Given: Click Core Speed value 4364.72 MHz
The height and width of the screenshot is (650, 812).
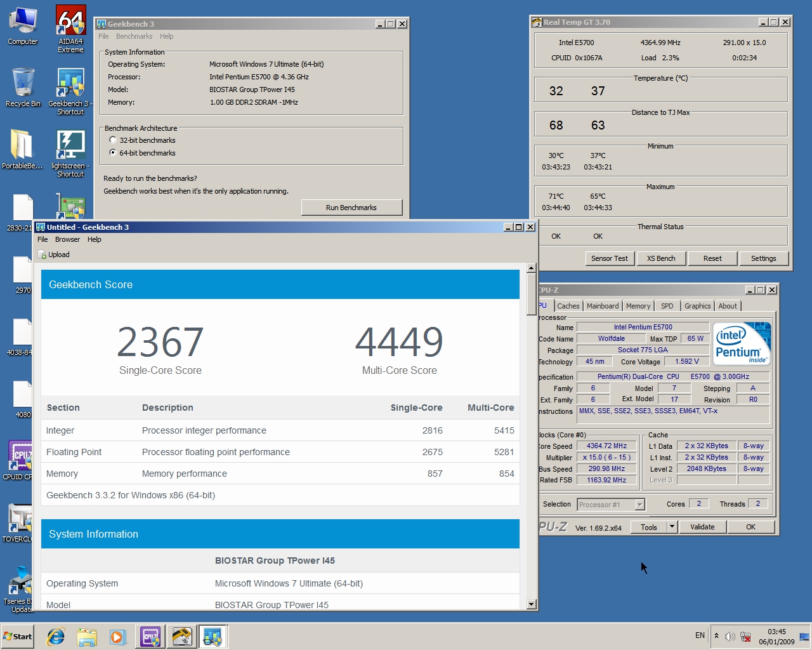Looking at the screenshot, I should (x=607, y=446).
